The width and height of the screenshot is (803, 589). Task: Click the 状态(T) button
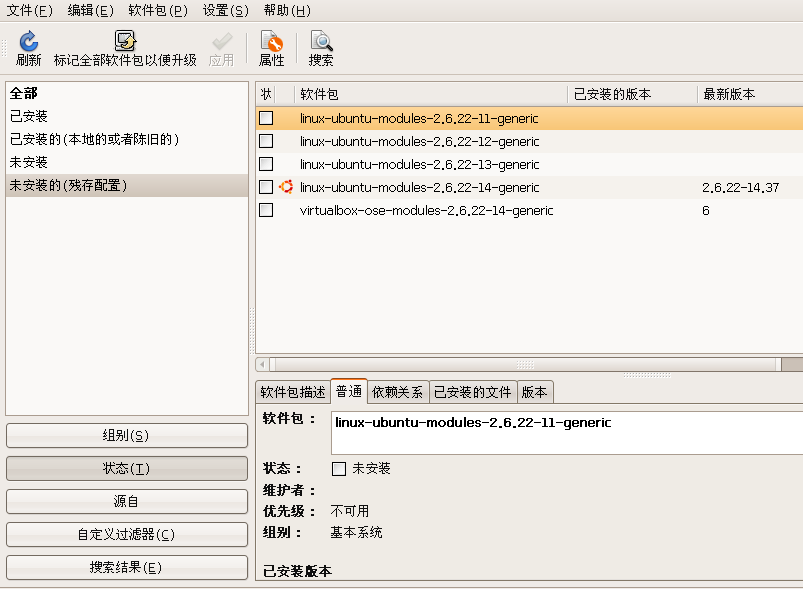click(x=126, y=469)
